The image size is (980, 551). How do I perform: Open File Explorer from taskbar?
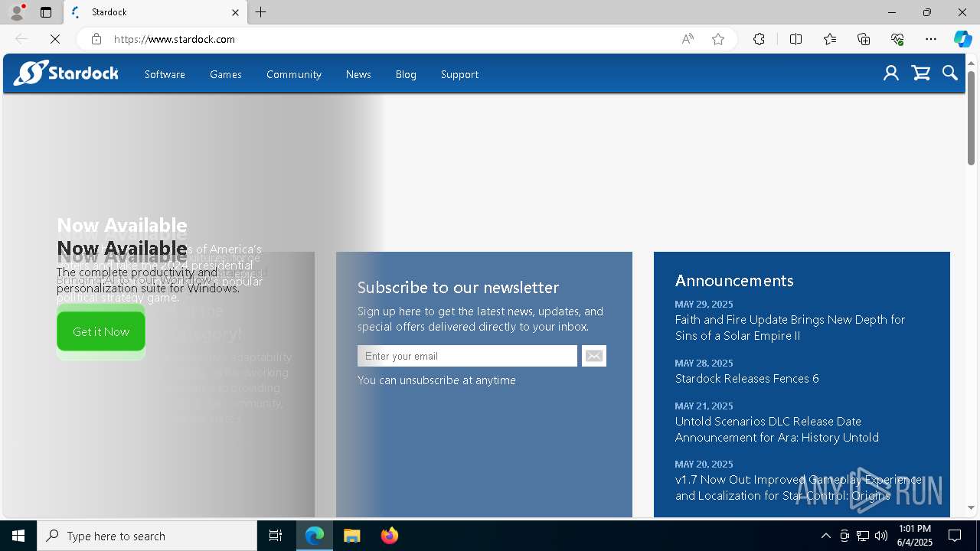coord(352,536)
